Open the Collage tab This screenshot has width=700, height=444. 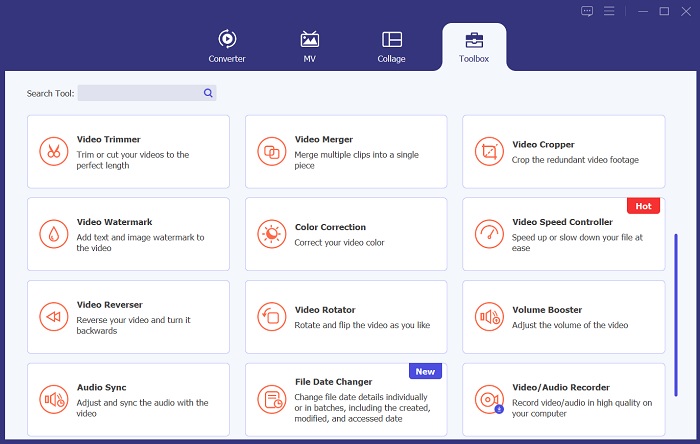click(x=392, y=46)
